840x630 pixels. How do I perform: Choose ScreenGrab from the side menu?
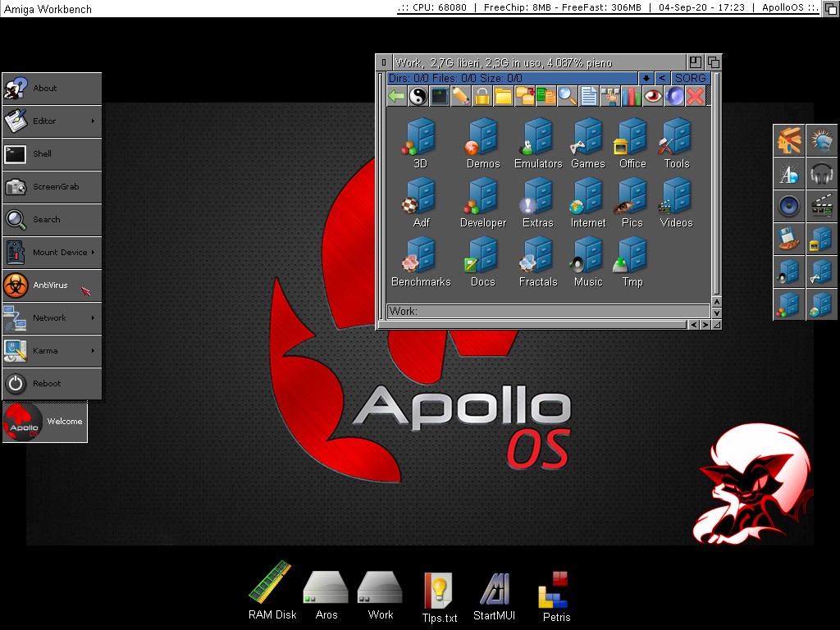click(x=52, y=187)
